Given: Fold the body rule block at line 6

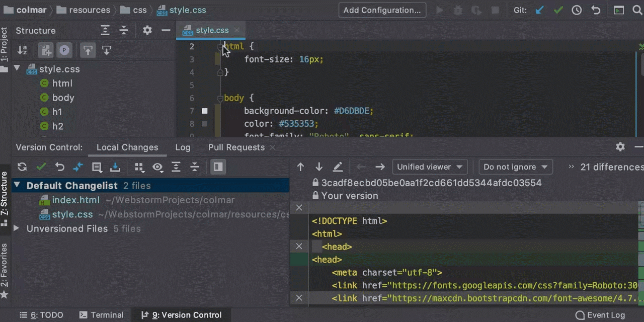Looking at the screenshot, I should (x=220, y=98).
